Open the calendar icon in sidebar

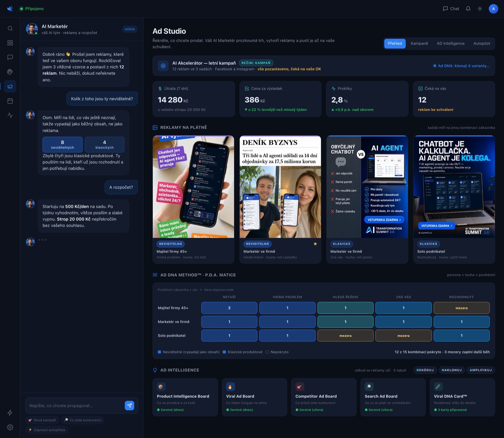[10, 101]
